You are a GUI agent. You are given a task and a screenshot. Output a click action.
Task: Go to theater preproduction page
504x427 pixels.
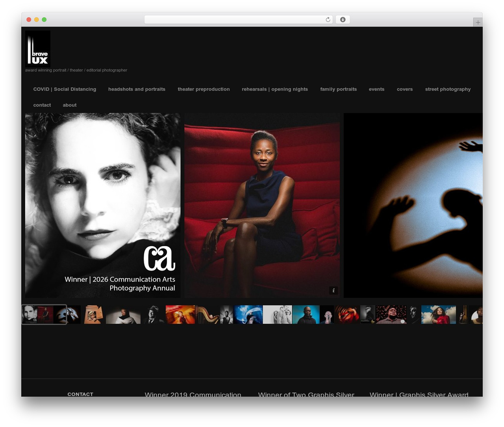point(204,89)
